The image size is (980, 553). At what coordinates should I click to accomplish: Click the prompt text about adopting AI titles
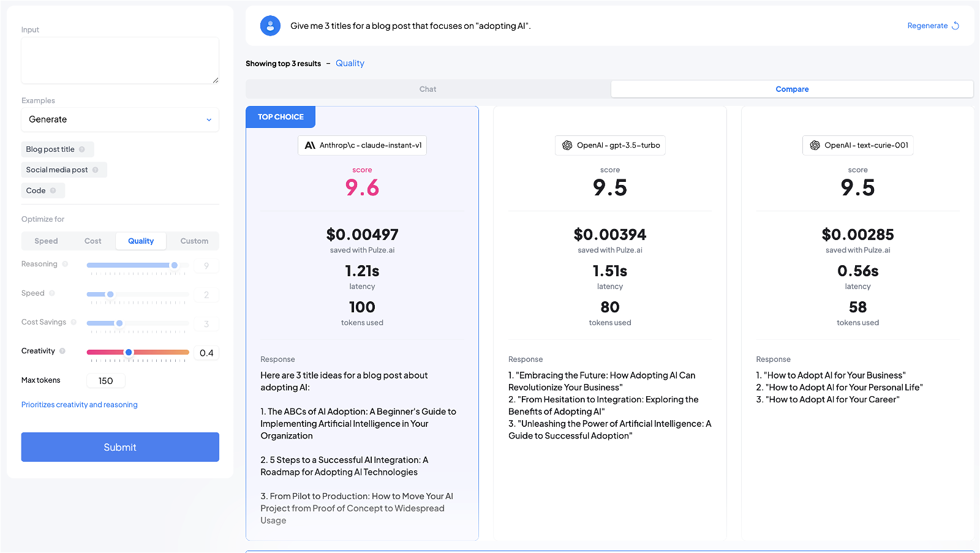click(x=410, y=26)
